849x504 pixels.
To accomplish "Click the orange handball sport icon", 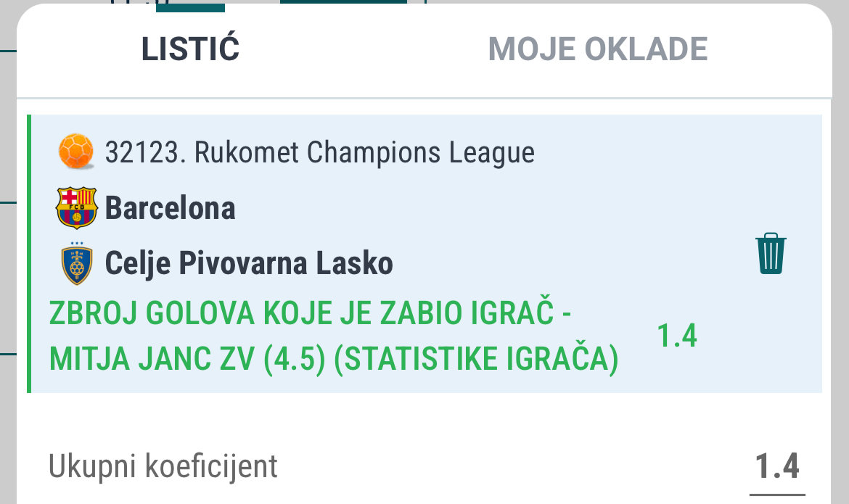I will 76,152.
